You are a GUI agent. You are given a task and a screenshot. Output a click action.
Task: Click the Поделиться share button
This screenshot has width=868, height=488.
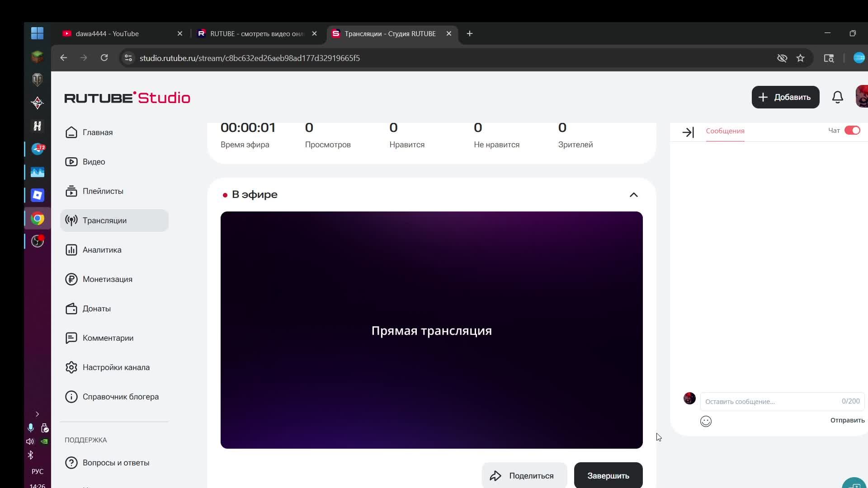[x=524, y=475]
